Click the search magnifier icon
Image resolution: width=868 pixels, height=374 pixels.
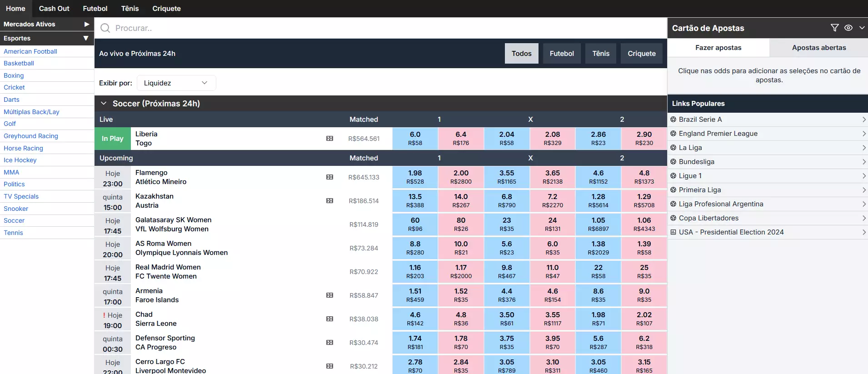(105, 28)
